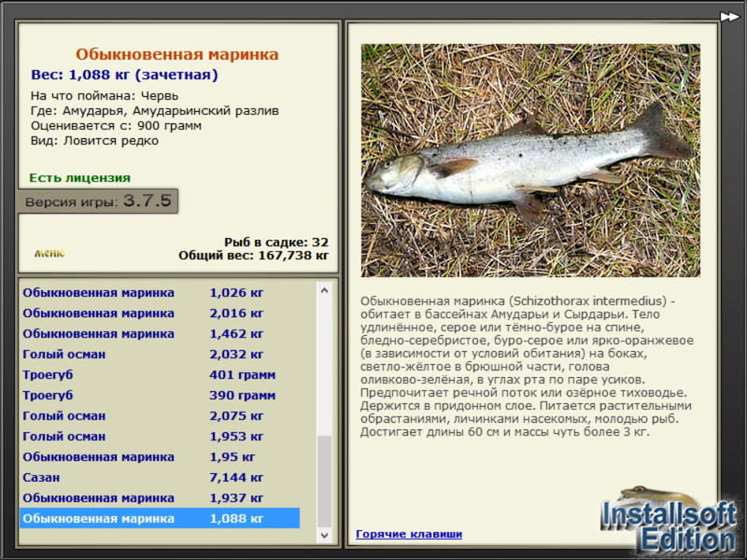Screen dimensions: 747x560
Task: Select Голый осман 2,032 кг entry
Action: pyautogui.click(x=160, y=355)
